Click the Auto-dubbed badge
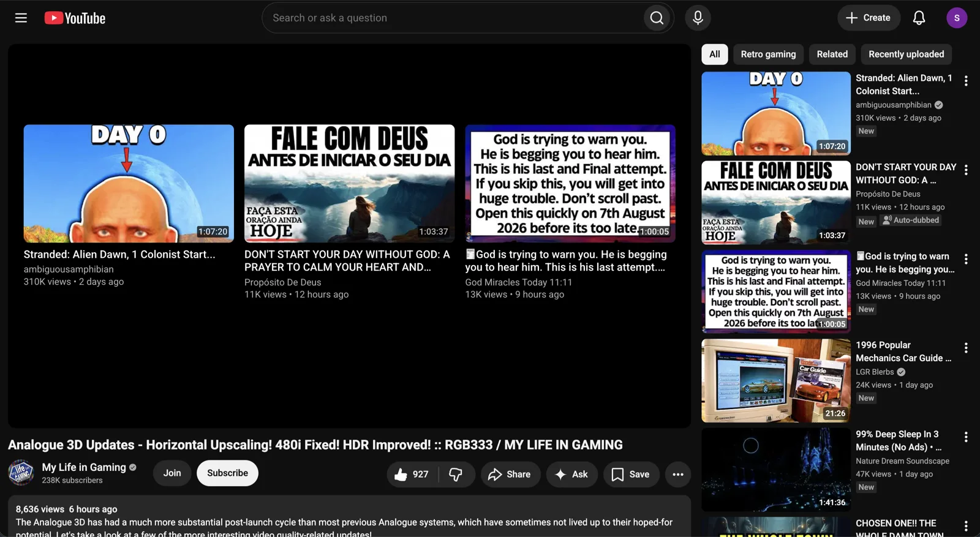The height and width of the screenshot is (537, 980). 910,220
